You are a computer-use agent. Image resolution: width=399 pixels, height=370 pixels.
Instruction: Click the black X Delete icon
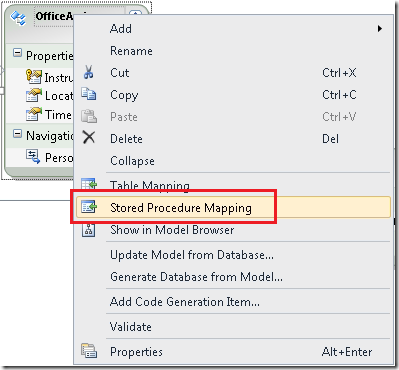pyautogui.click(x=89, y=137)
